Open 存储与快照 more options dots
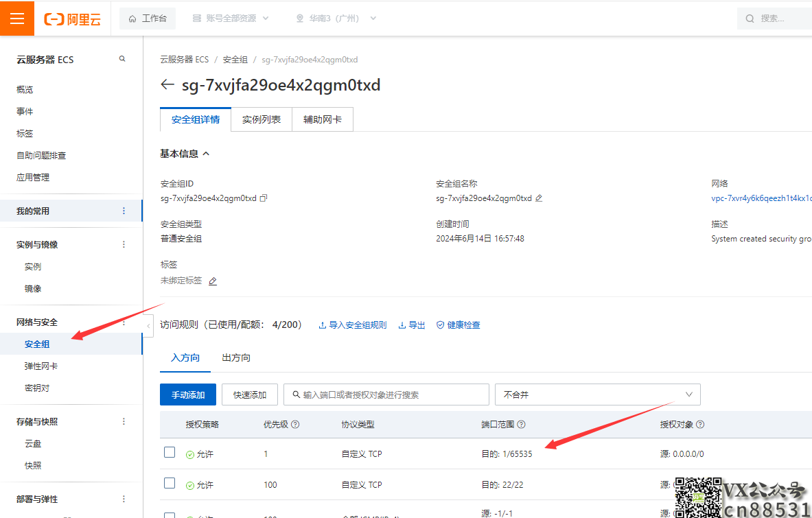Screen dimensions: 812x518 pyautogui.click(x=124, y=421)
